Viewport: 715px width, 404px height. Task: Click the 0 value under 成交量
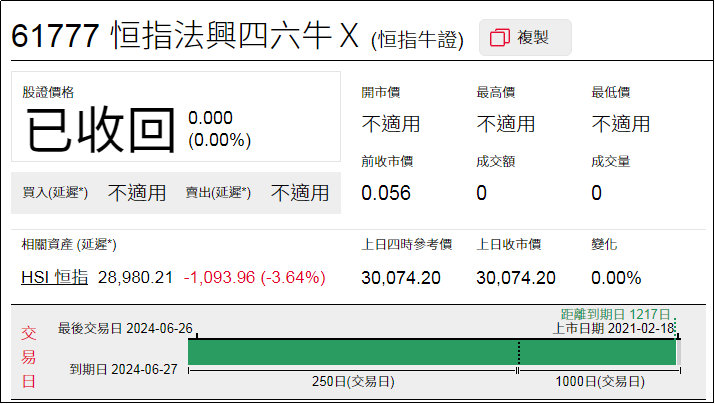pos(596,193)
